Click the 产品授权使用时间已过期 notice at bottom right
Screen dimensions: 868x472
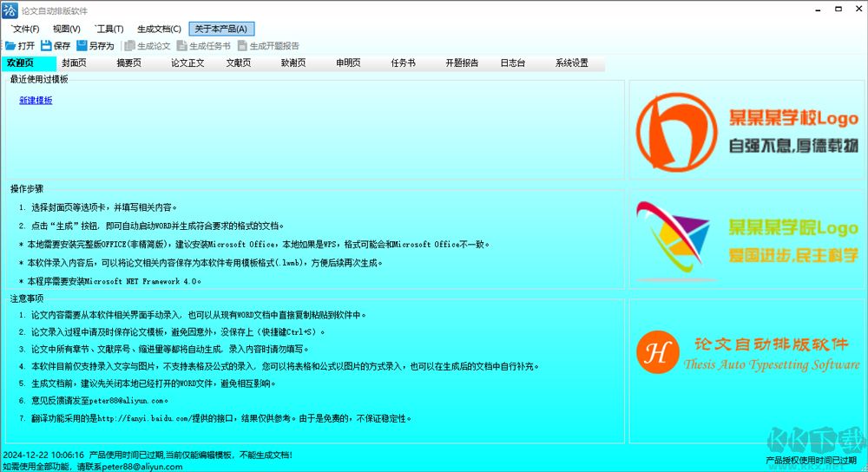(811, 461)
